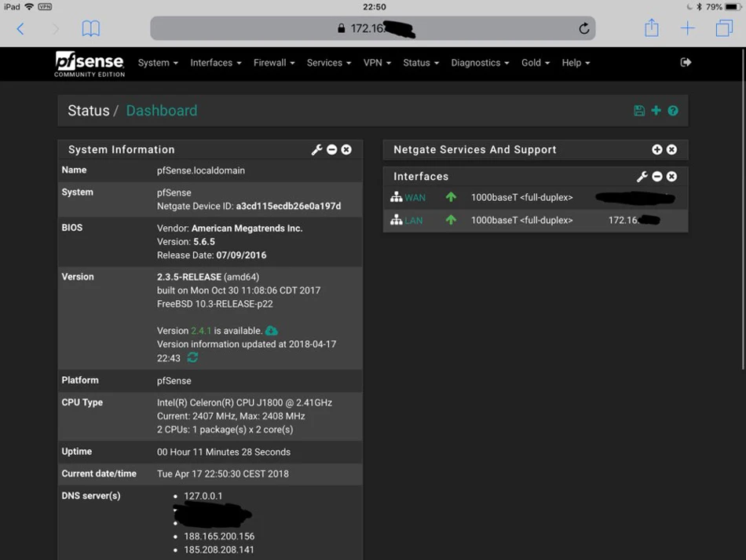Click the 2.4.1 version link

201,331
